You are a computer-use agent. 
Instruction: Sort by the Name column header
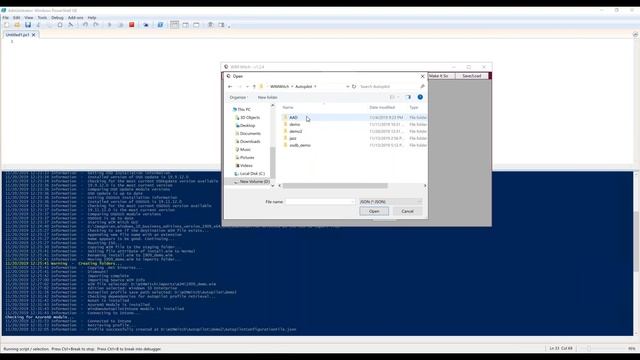(x=288, y=107)
